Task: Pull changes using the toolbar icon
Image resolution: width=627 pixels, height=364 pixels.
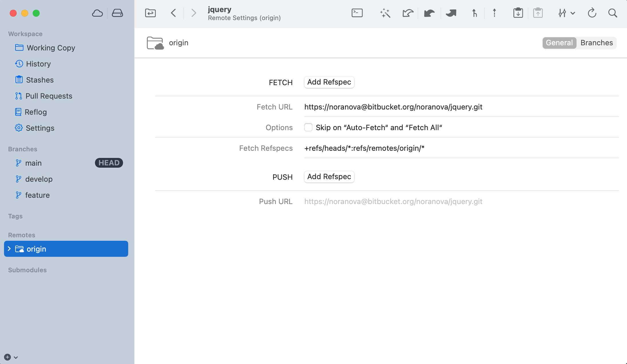Action: [429, 13]
